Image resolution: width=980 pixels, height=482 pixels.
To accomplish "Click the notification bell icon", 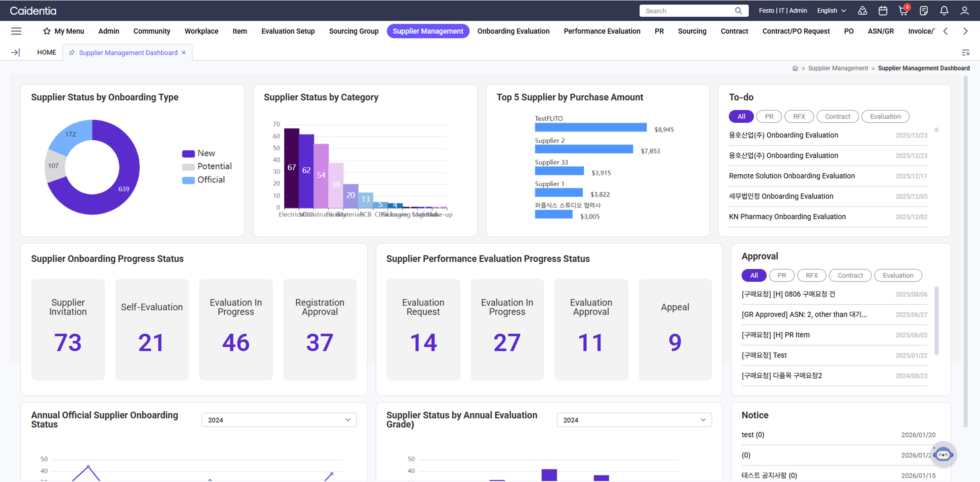I will [944, 11].
